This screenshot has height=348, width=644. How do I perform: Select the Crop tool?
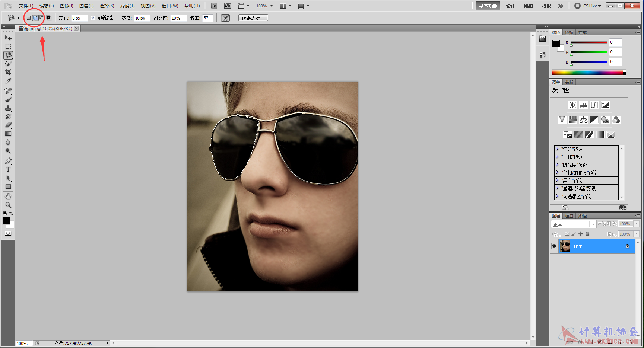coord(8,72)
